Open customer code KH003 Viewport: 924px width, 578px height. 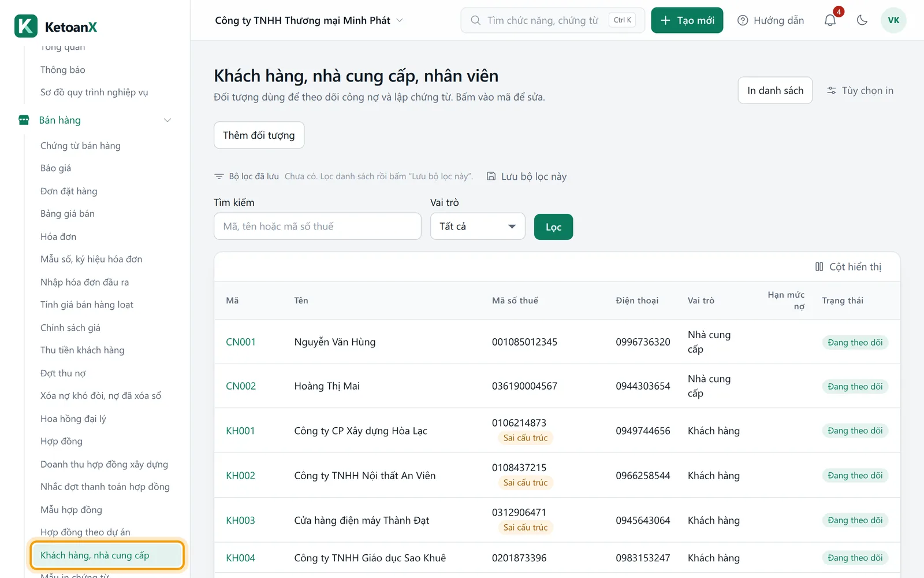coord(240,520)
